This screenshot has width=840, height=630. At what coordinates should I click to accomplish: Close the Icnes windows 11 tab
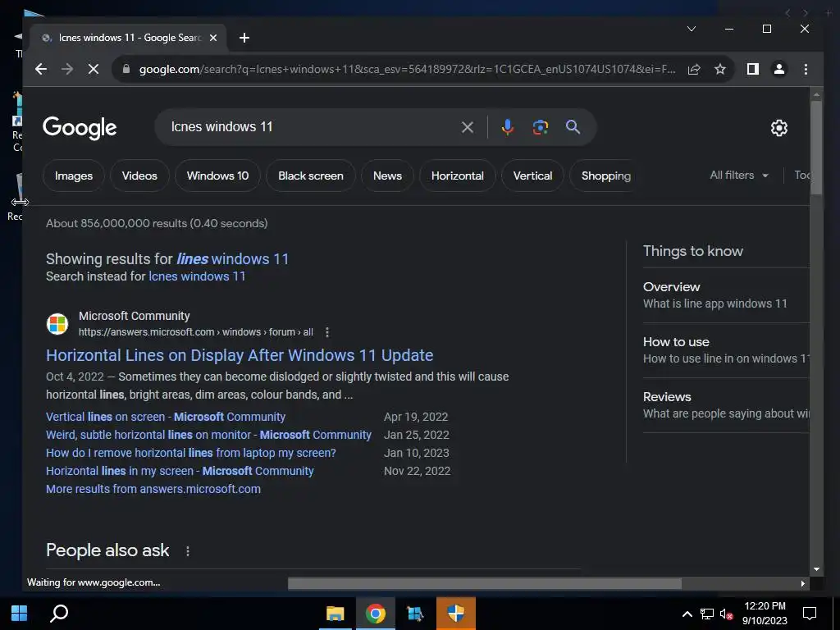pos(213,38)
